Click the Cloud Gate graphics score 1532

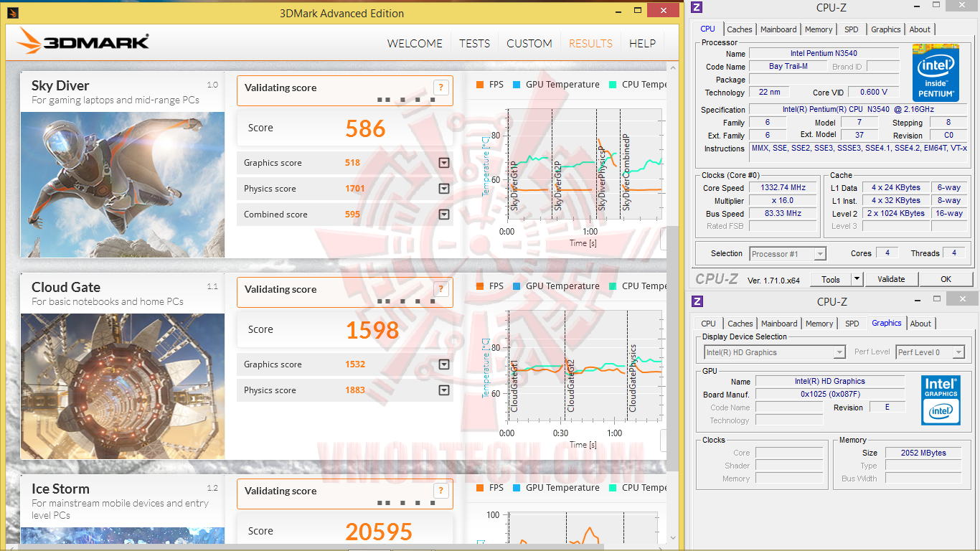(x=354, y=364)
